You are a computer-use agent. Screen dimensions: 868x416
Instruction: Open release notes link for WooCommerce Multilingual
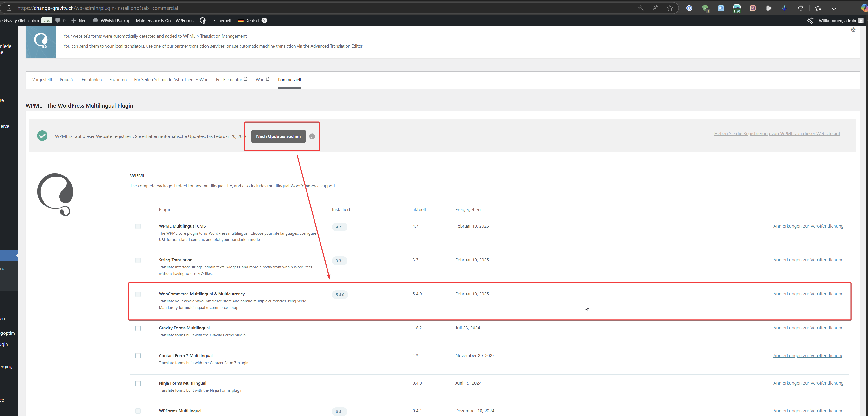(808, 294)
